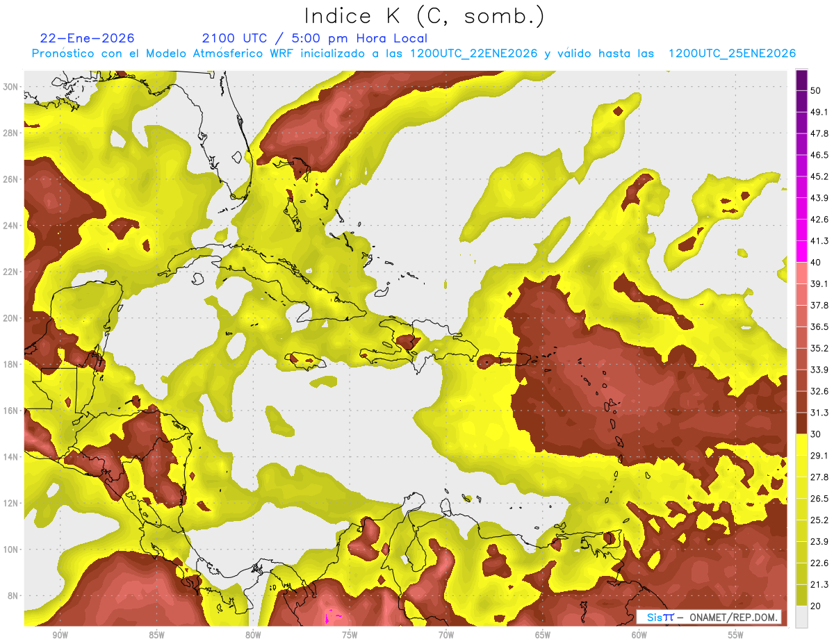The image size is (834, 644).
Task: Click the 49.1 value on the color scale
Action: point(819,112)
